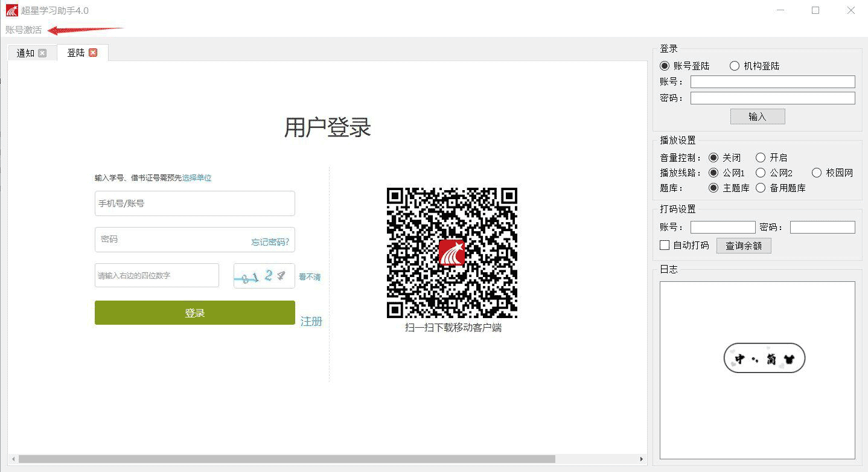Turn on 音量控制 with 开启 option

761,158
